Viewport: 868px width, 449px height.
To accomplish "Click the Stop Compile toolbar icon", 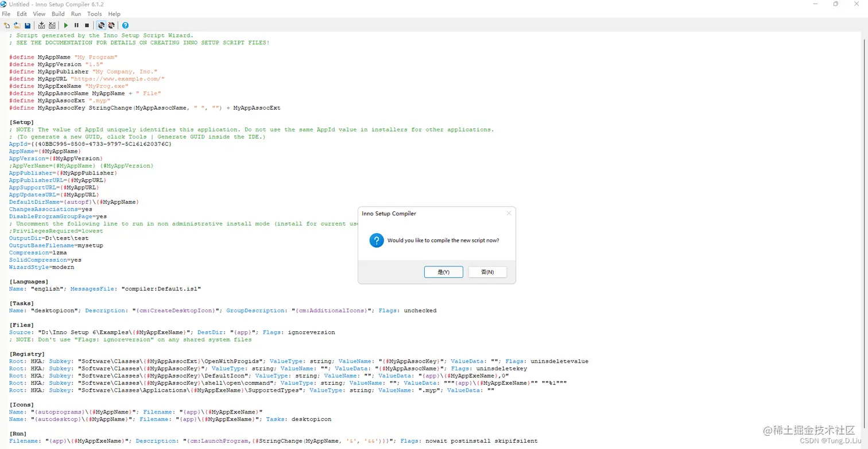I will (52, 25).
